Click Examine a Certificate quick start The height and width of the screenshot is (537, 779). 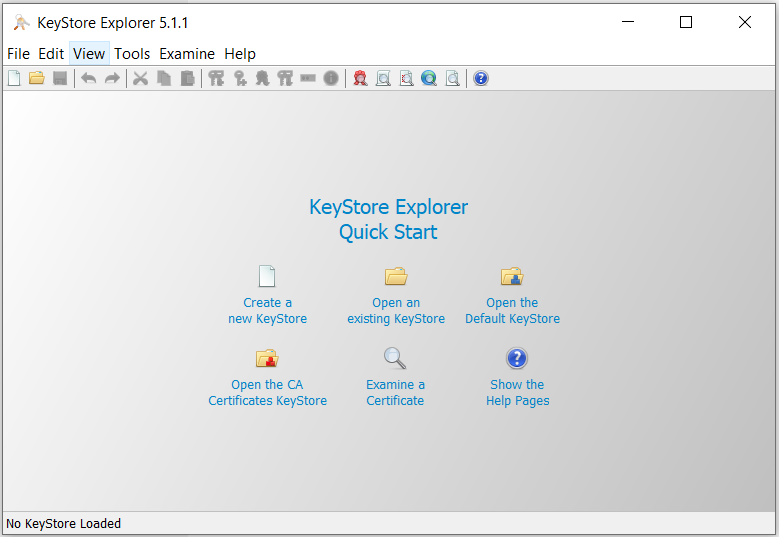tap(395, 378)
